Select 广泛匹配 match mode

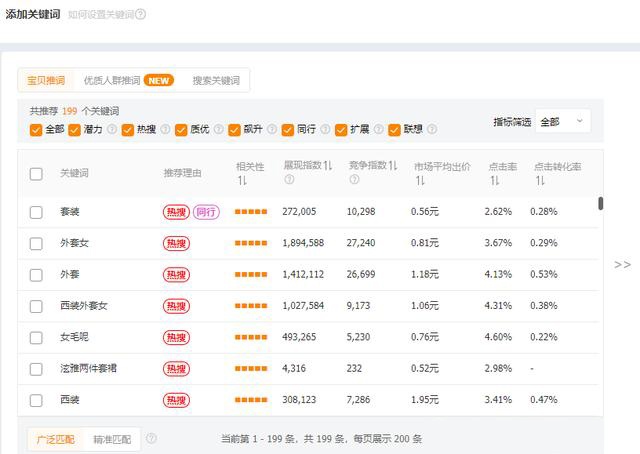click(55, 440)
